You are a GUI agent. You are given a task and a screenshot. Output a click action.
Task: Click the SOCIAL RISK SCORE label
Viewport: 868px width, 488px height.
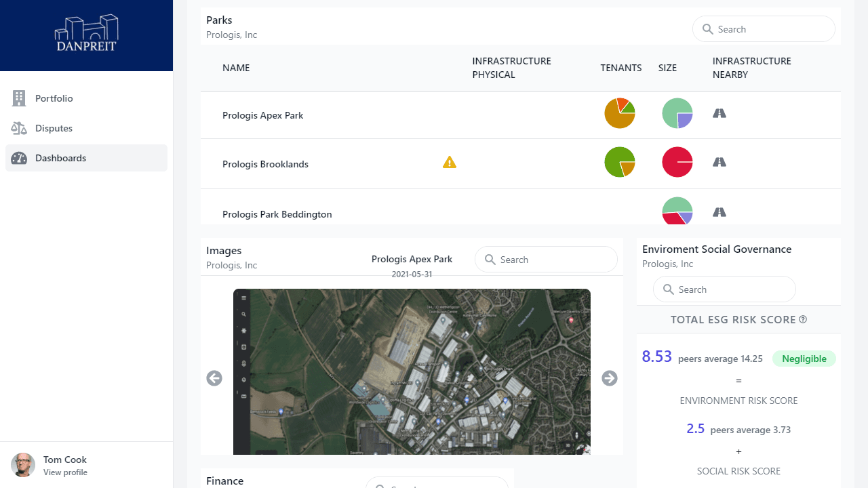click(x=738, y=471)
